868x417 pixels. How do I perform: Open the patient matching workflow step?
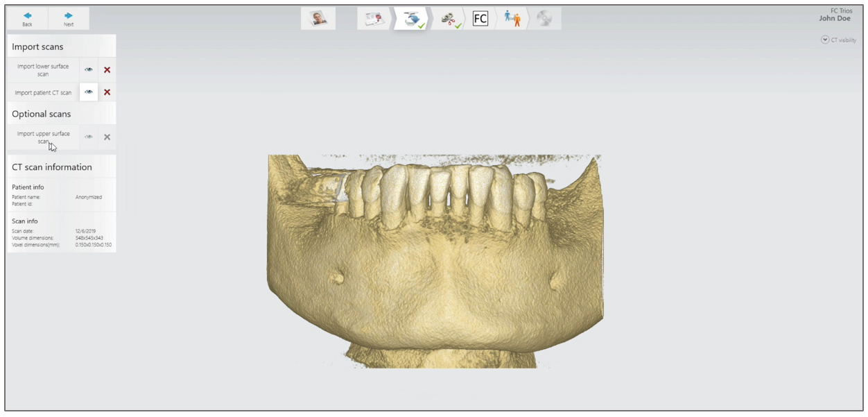pyautogui.click(x=512, y=17)
